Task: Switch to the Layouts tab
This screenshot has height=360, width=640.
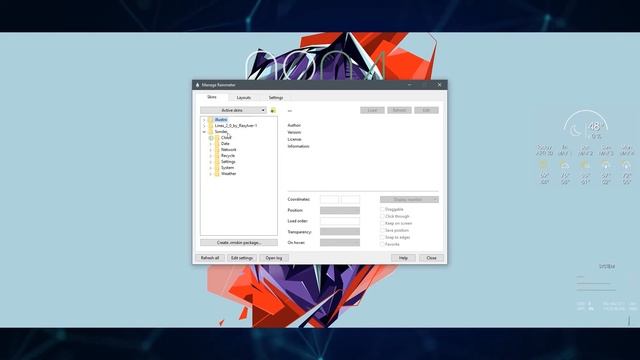Action: [244, 98]
